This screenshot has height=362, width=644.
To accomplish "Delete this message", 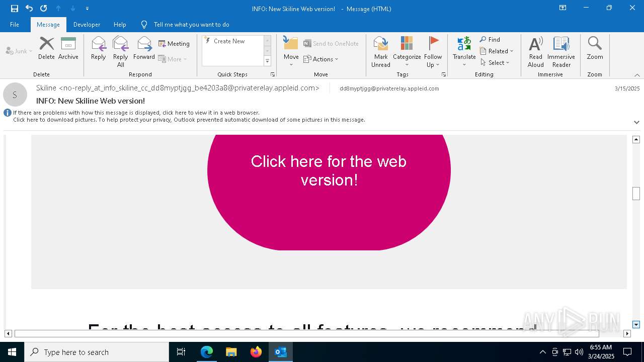I will click(46, 49).
